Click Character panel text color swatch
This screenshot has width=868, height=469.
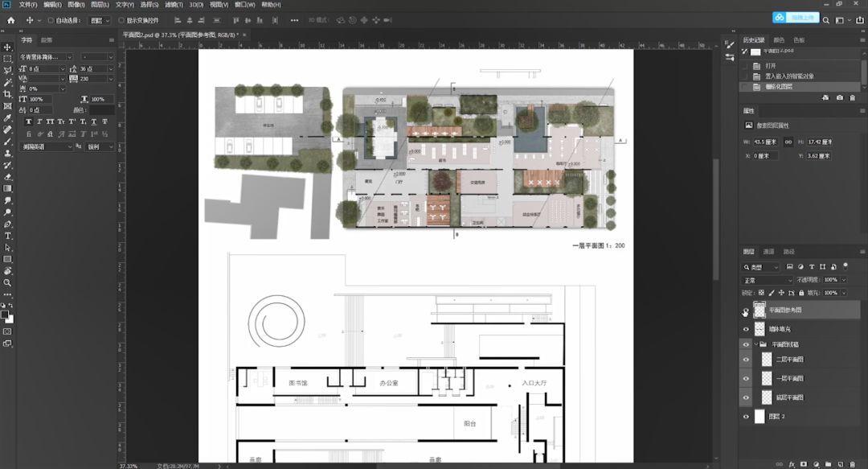click(102, 110)
